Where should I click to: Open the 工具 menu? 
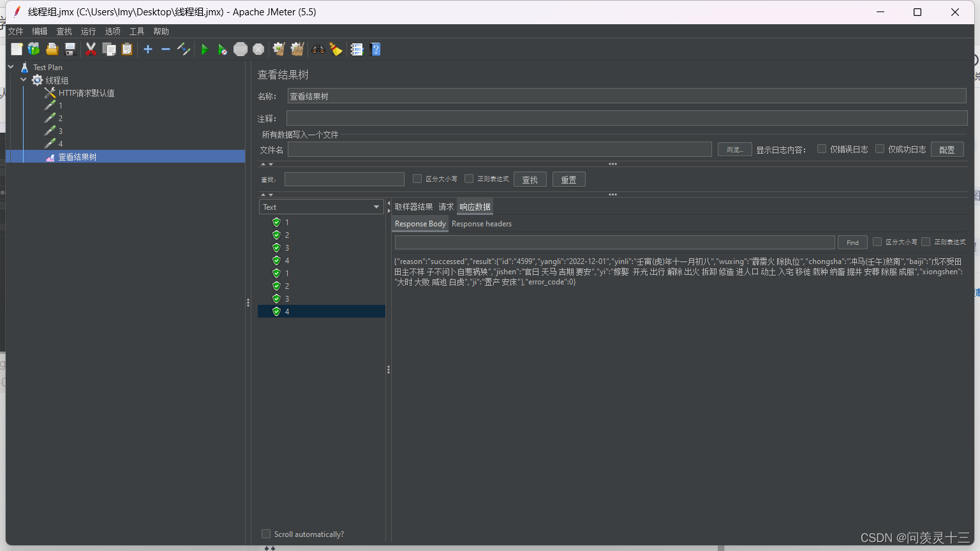(x=137, y=31)
